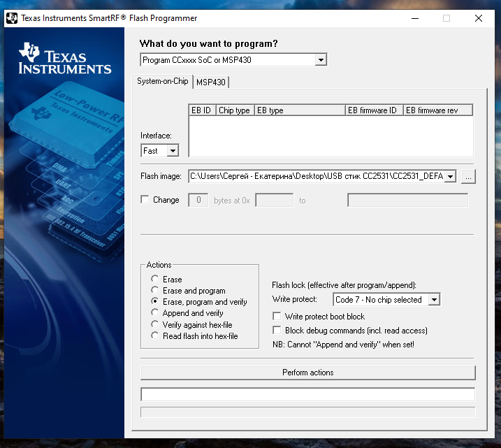This screenshot has height=448, width=501.
Task: Open the Write protect dropdown
Action: [x=434, y=299]
